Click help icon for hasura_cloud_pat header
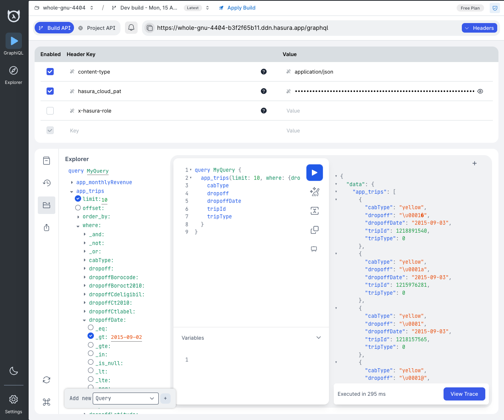 (264, 91)
